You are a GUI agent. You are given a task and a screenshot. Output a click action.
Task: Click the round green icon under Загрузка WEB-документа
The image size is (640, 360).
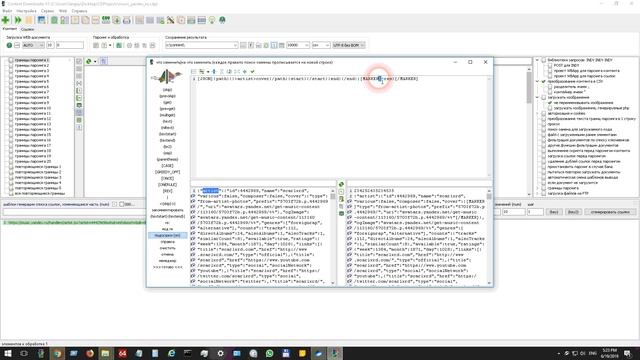tap(9, 45)
